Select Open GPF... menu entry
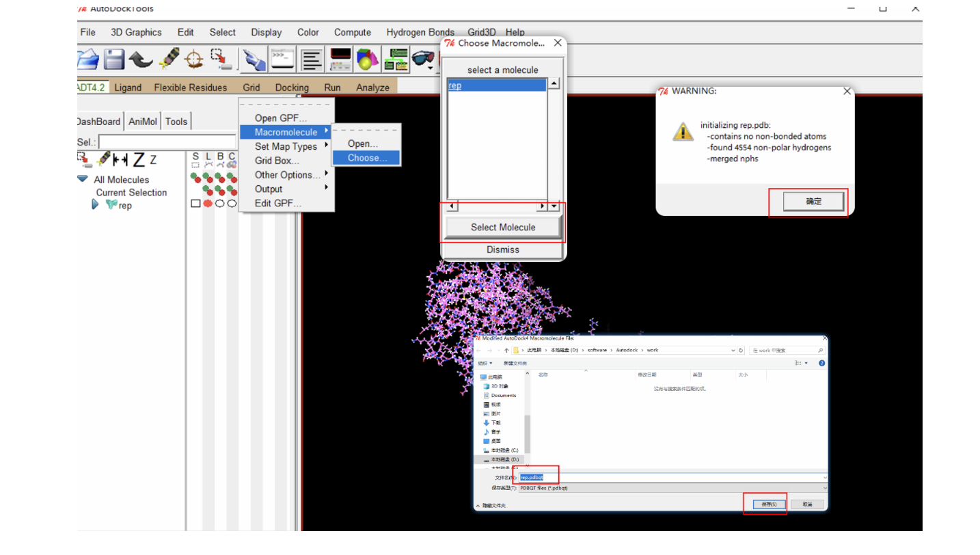Viewport: 980px width, 555px height. [x=281, y=118]
